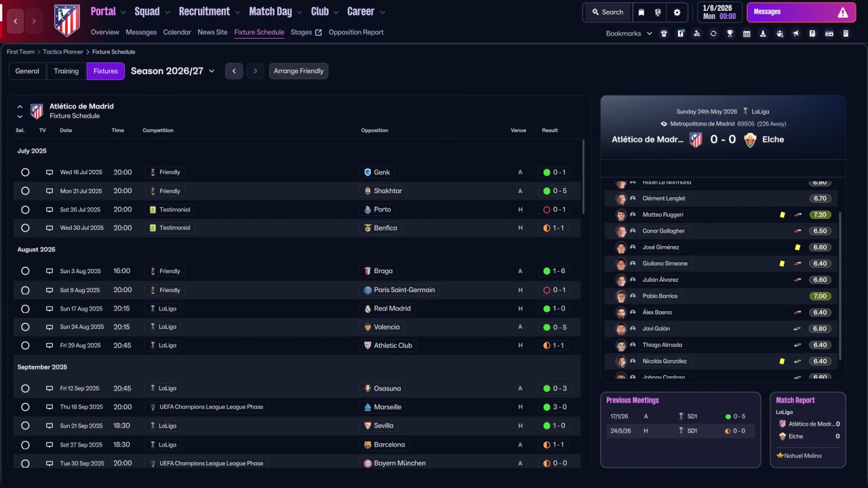This screenshot has width=868, height=488.
Task: Open the trophy competitions bookmark icon
Action: (730, 33)
